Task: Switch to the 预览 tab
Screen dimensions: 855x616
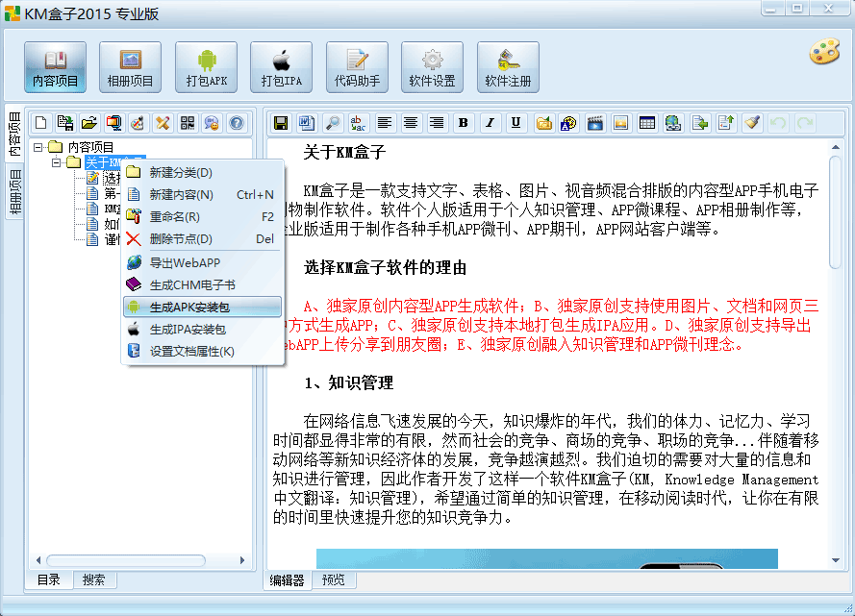Action: (333, 580)
